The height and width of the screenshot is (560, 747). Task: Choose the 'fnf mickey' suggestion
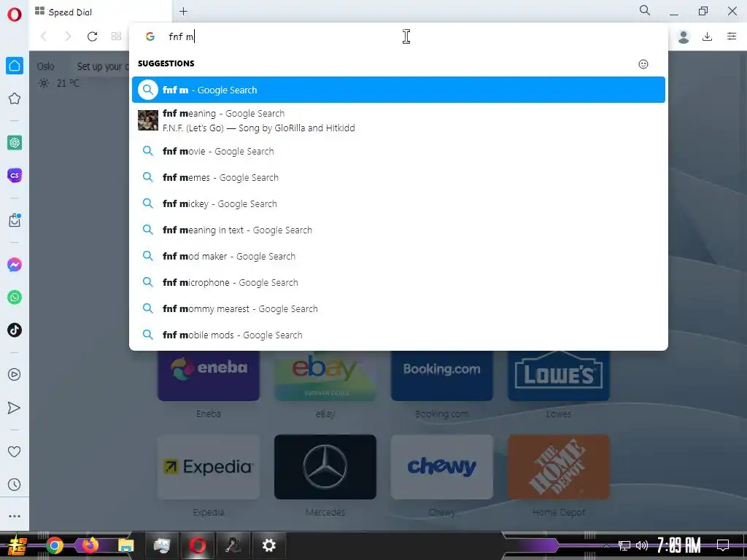(x=398, y=204)
